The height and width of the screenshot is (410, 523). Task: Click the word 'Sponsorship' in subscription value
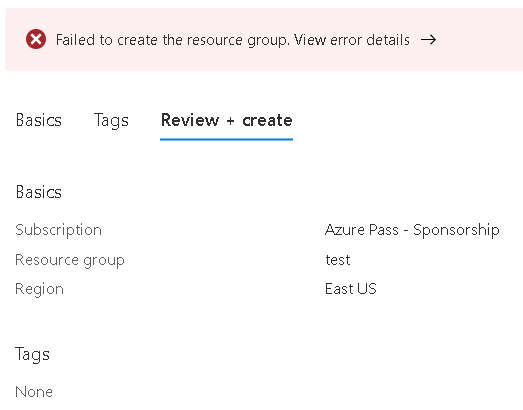pyautogui.click(x=456, y=230)
